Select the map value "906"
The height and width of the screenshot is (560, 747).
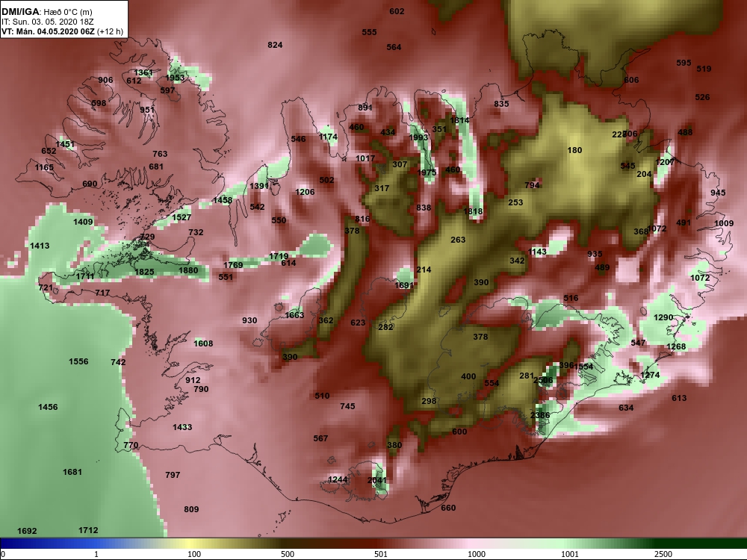[106, 80]
